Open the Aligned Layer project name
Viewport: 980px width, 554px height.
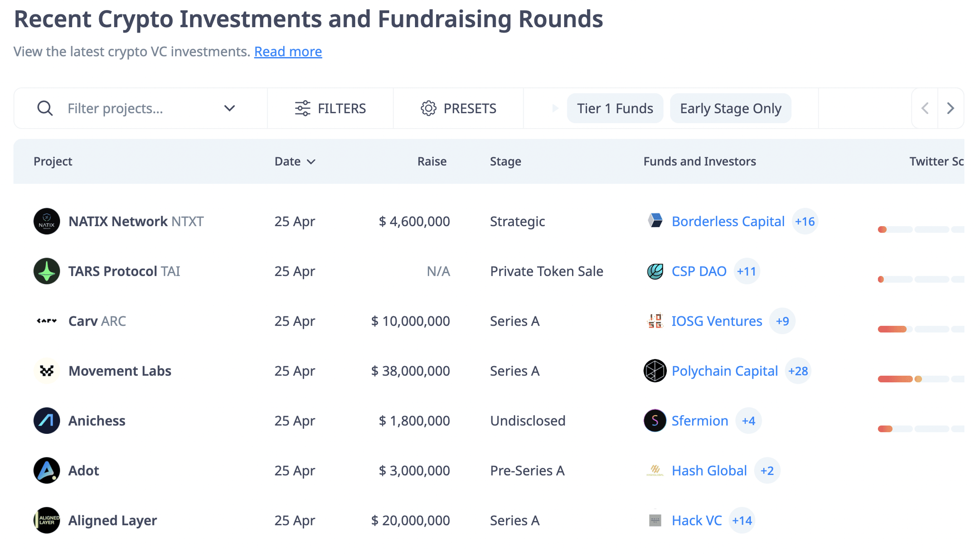click(x=112, y=520)
